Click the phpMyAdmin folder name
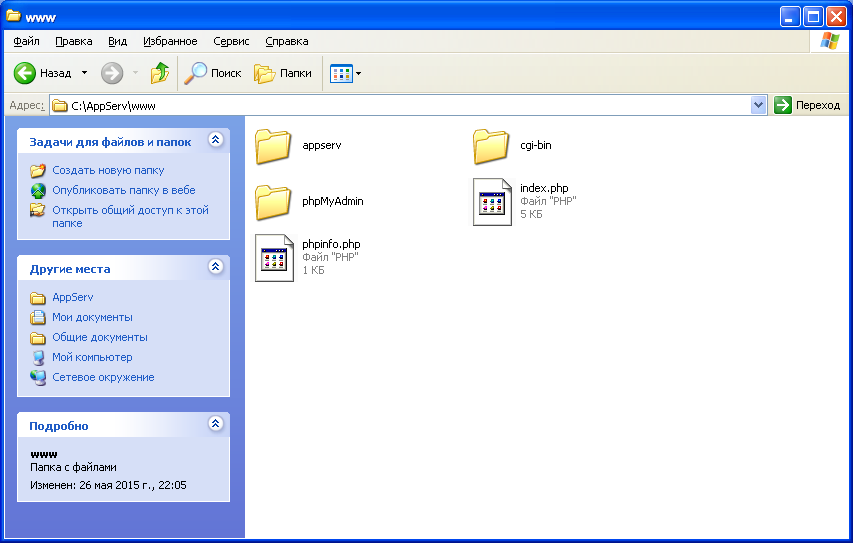 pyautogui.click(x=332, y=201)
